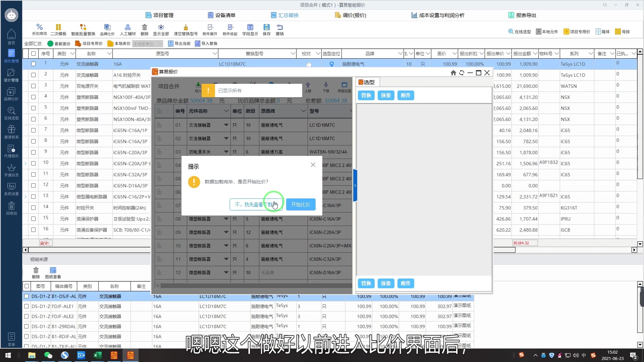
Task: Open the 报出金额 column filter dropdown
Action: tap(535, 54)
